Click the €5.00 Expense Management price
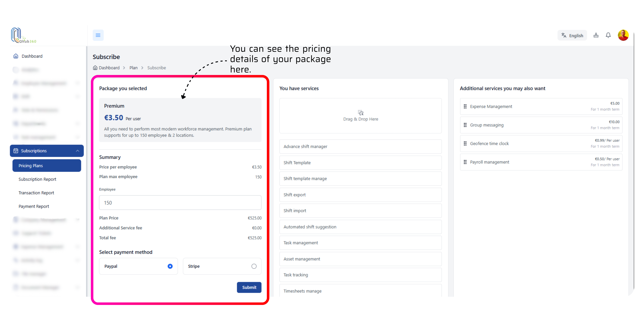This screenshot has width=644, height=322. pos(615,103)
